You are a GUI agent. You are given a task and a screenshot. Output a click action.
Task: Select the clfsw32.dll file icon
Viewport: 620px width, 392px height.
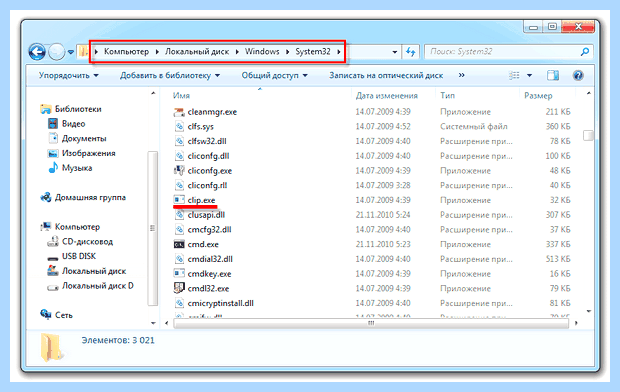coord(179,141)
